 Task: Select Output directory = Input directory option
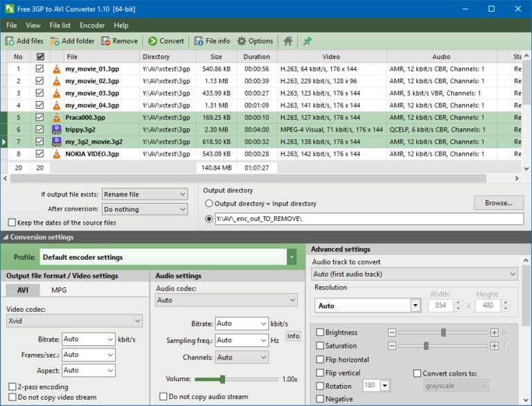coord(209,204)
